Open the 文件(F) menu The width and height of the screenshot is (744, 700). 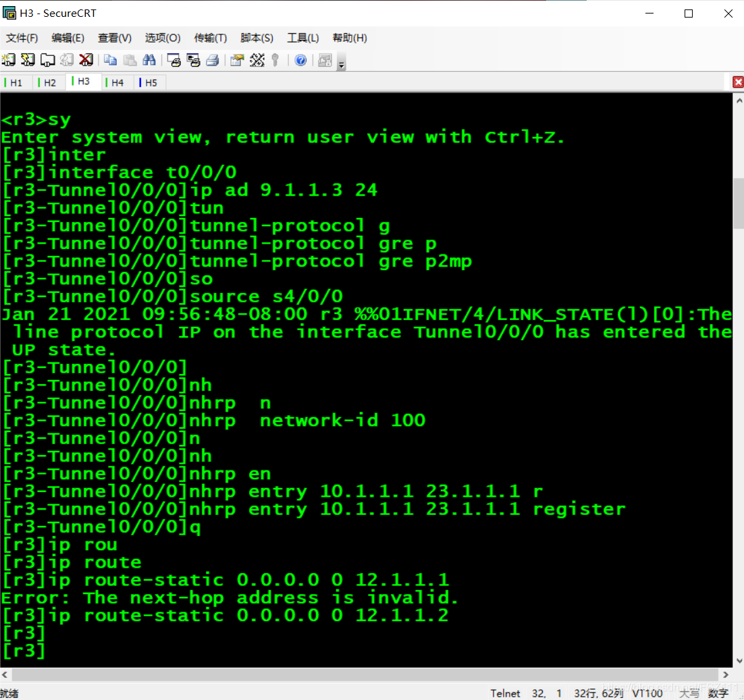point(22,38)
